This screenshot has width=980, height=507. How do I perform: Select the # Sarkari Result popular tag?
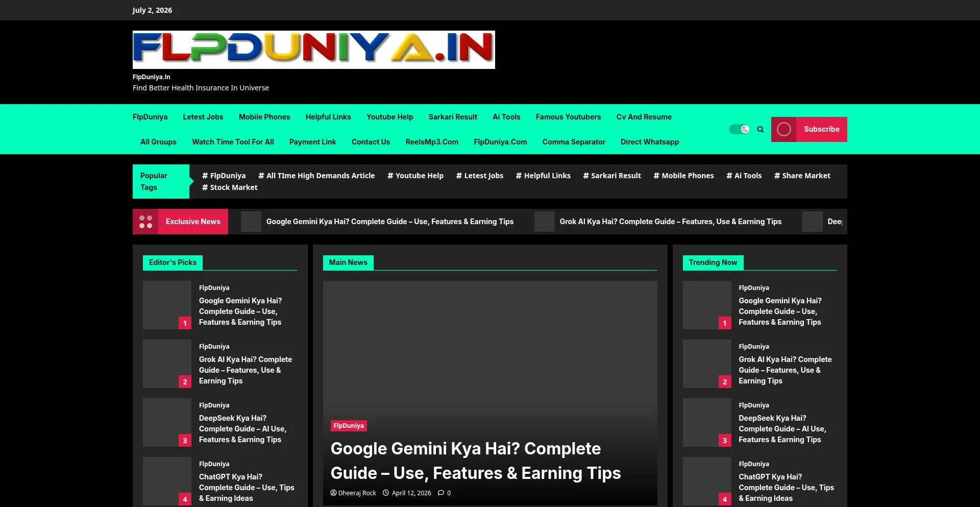[x=612, y=176]
